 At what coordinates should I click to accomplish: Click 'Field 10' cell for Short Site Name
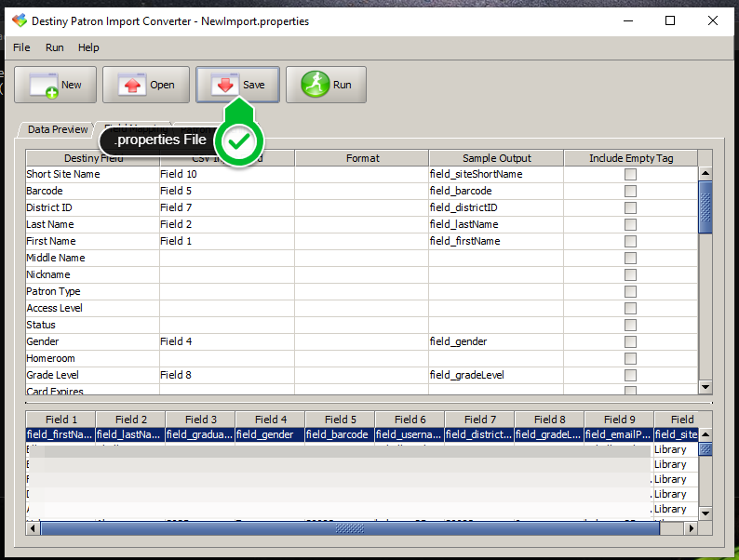227,174
